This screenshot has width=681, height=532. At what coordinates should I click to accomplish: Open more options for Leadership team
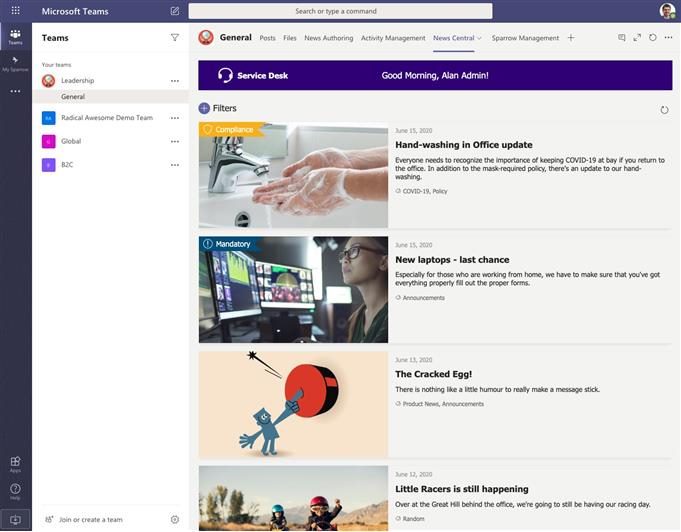click(x=175, y=81)
